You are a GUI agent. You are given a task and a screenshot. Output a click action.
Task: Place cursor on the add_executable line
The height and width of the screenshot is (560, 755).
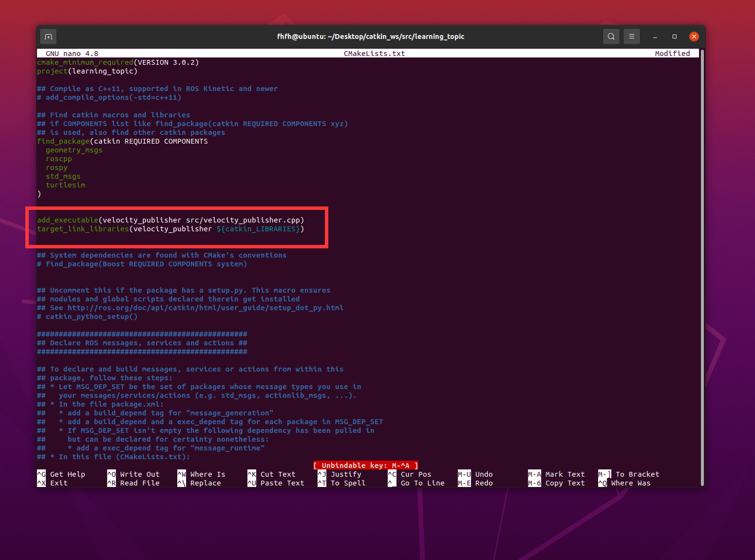[x=170, y=220]
